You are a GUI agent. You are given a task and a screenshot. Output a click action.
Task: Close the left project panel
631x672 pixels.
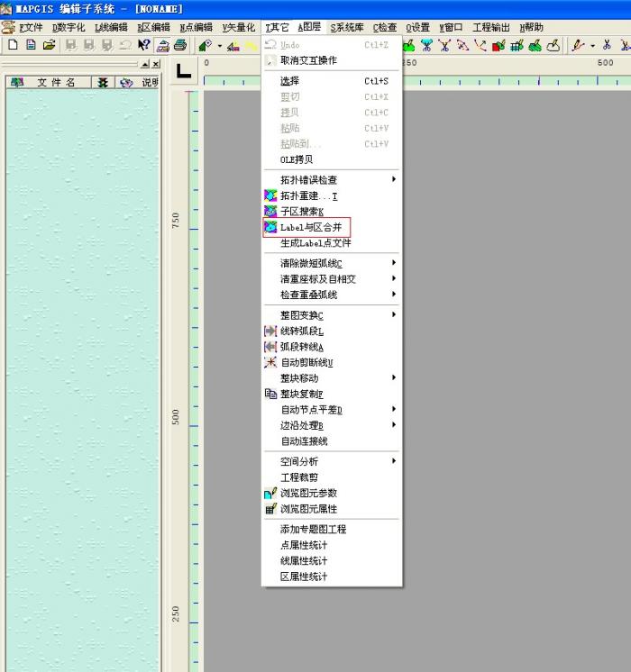tap(155, 64)
